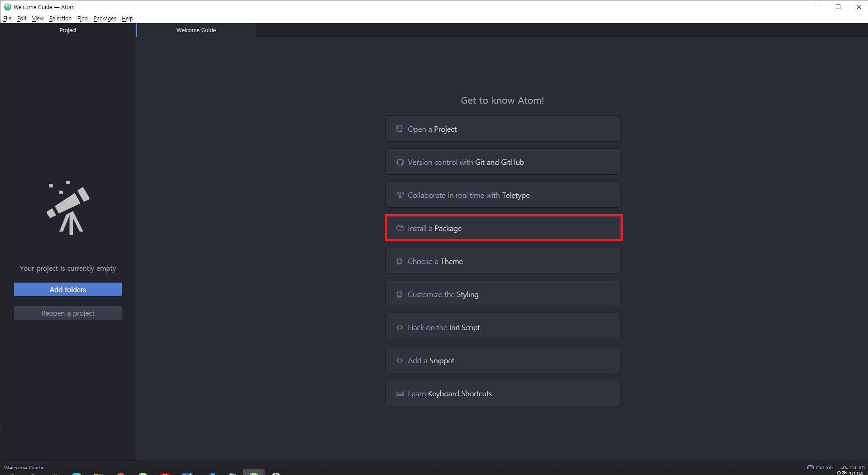Screen dimensions: 868x475
Task: Open the Find menu
Action: click(x=82, y=19)
